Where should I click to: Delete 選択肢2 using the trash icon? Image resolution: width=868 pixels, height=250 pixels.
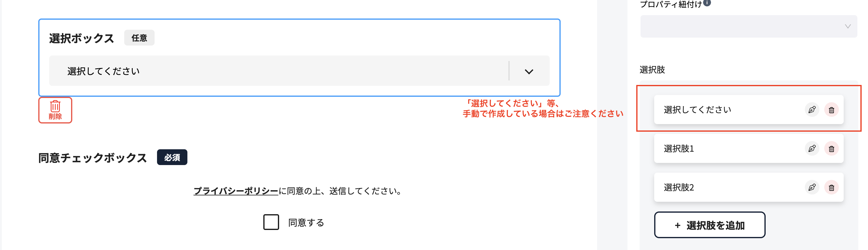pyautogui.click(x=831, y=187)
